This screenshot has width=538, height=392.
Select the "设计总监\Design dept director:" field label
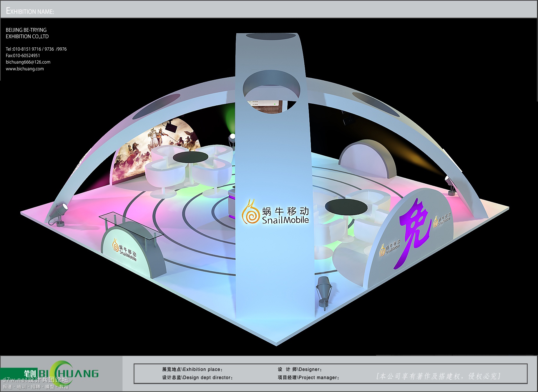197,378
